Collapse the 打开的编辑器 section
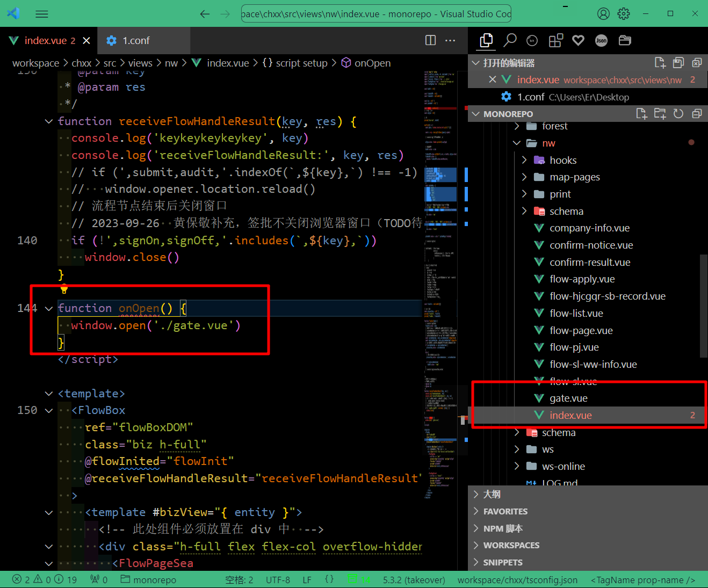The width and height of the screenshot is (708, 588). 475,63
